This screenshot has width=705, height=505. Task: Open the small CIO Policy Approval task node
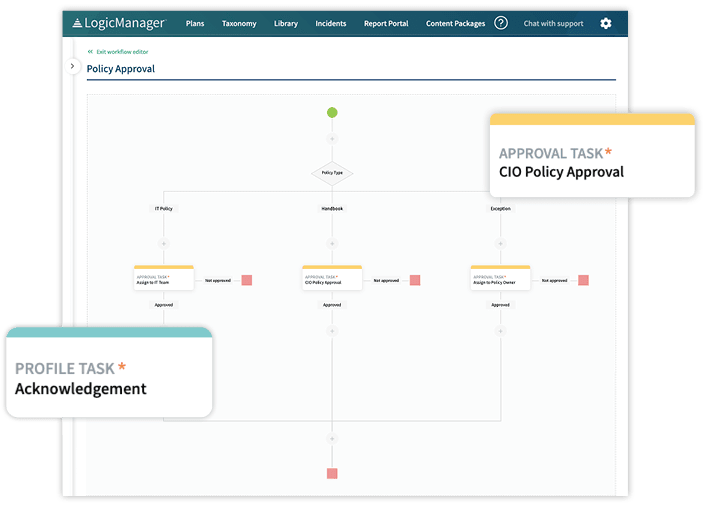point(332,278)
